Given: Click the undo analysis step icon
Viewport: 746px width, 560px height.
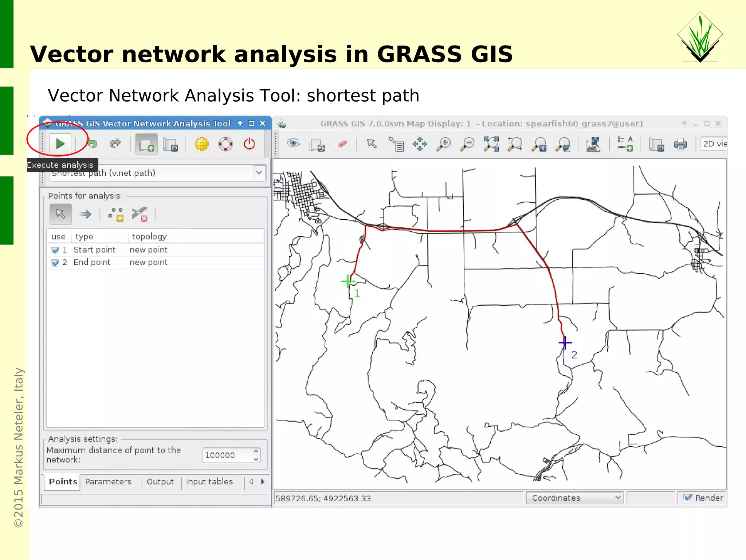Looking at the screenshot, I should [92, 144].
